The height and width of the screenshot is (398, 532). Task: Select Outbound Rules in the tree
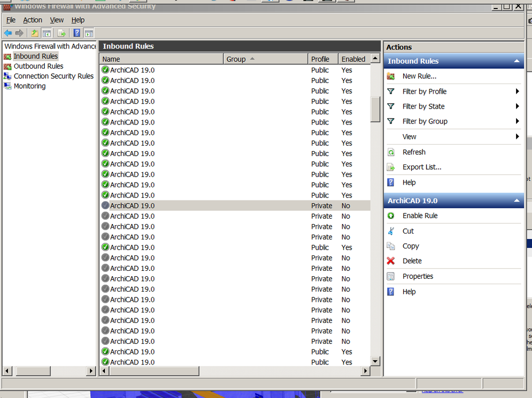tap(38, 66)
